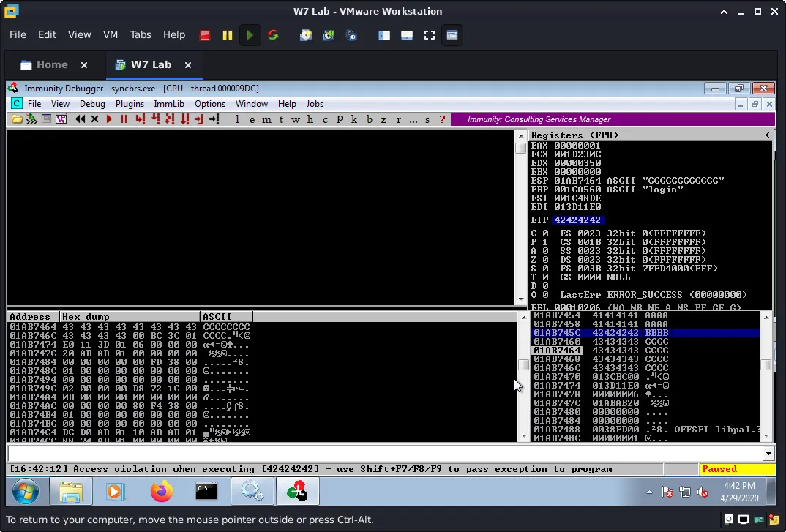Image resolution: width=786 pixels, height=532 pixels.
Task: Click the Step over icon
Action: [155, 119]
